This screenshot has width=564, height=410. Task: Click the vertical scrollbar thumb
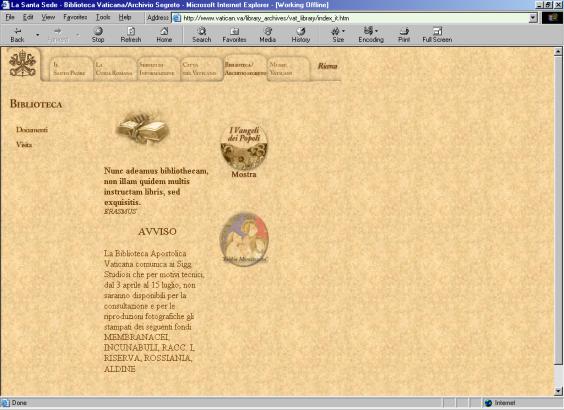click(558, 210)
